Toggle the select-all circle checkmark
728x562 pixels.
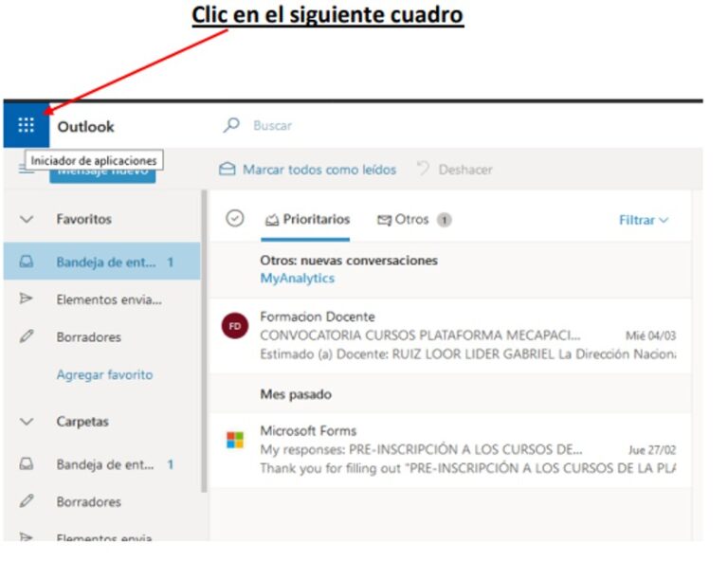point(235,218)
